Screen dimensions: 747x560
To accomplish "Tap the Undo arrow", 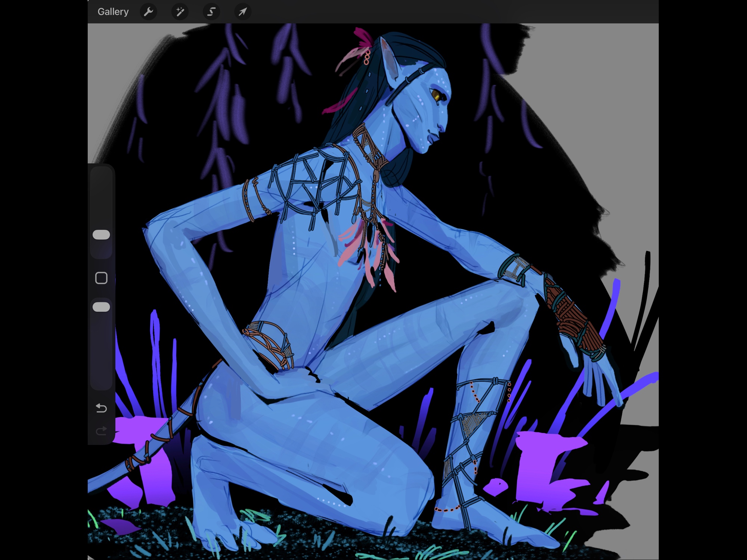I will [x=101, y=408].
